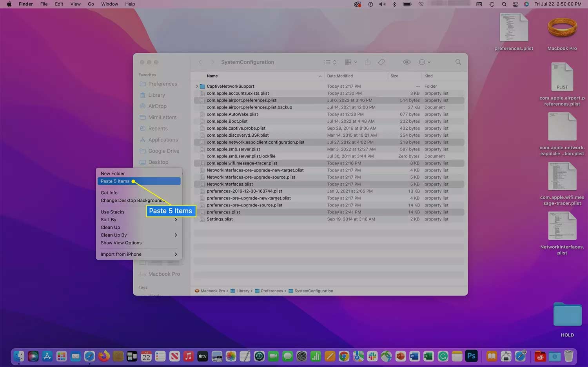Open Spotlight search from the menu bar
The width and height of the screenshot is (588, 367).
pos(504,4)
